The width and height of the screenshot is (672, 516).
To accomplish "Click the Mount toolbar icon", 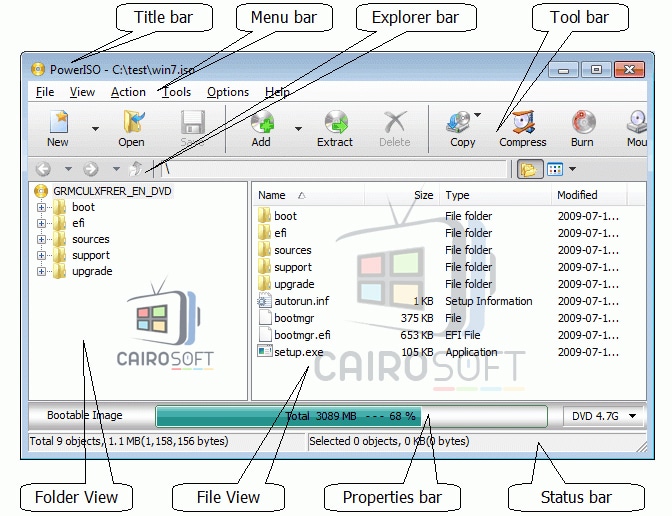I will 637,122.
